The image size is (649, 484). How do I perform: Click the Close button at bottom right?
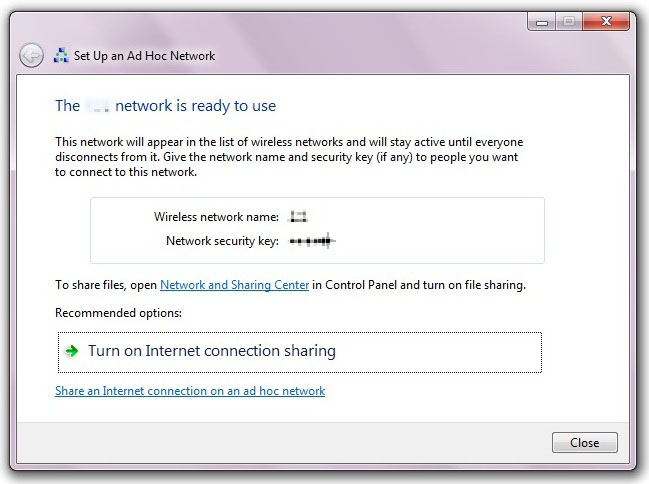(x=584, y=443)
